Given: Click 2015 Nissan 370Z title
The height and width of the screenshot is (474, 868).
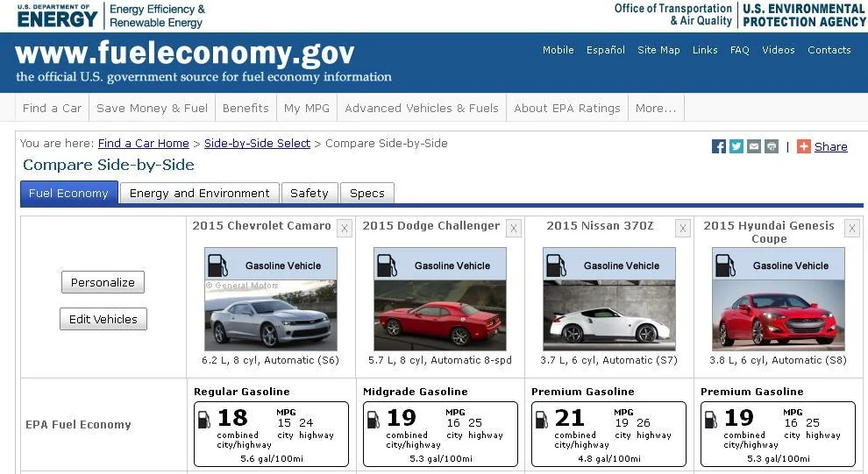Looking at the screenshot, I should pos(600,226).
